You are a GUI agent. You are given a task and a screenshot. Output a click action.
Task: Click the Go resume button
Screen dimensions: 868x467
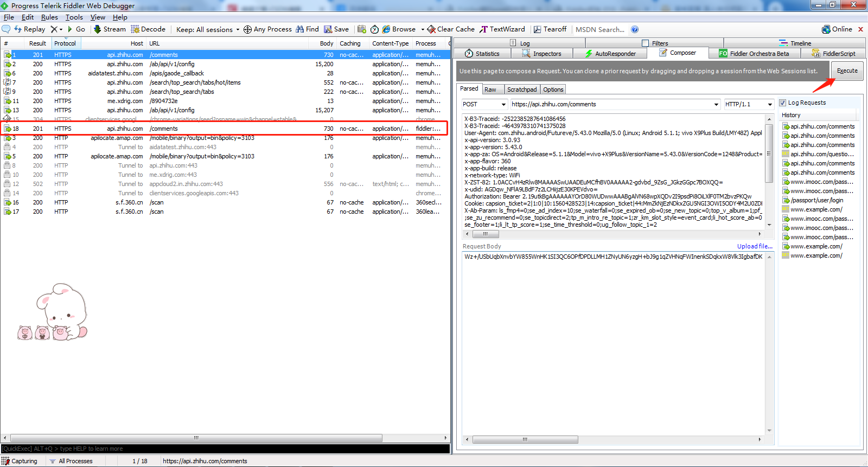tap(76, 29)
